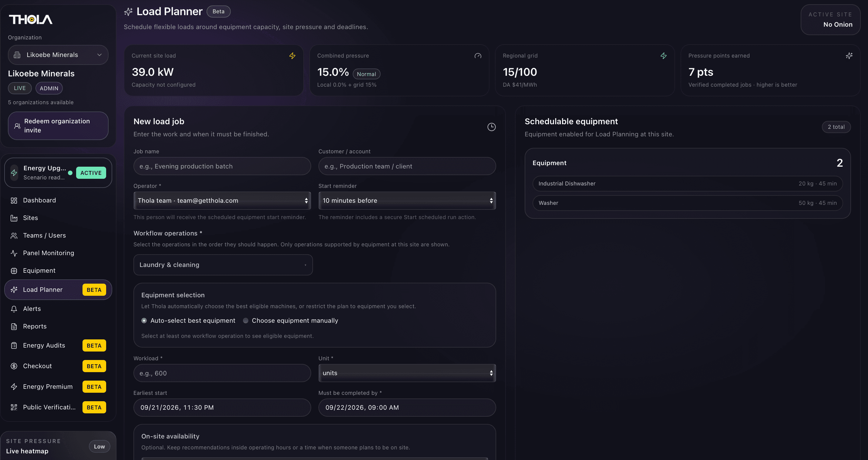Click the redeem invite user icon
Image resolution: width=868 pixels, height=460 pixels.
click(x=17, y=126)
